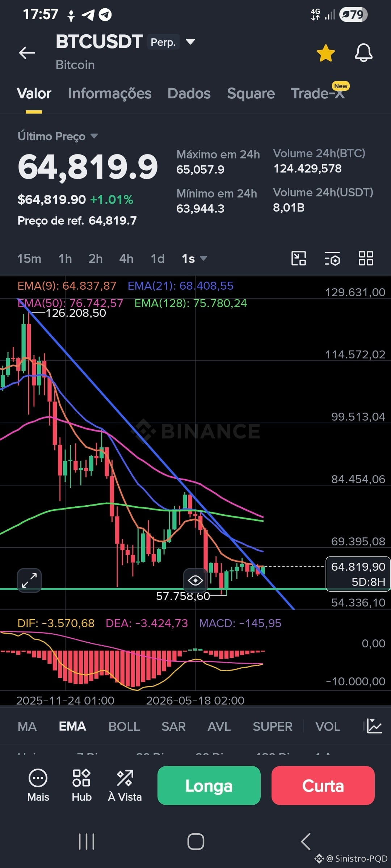Image resolution: width=391 pixels, height=868 pixels.
Task: Tap the Android home button
Action: 195,841
